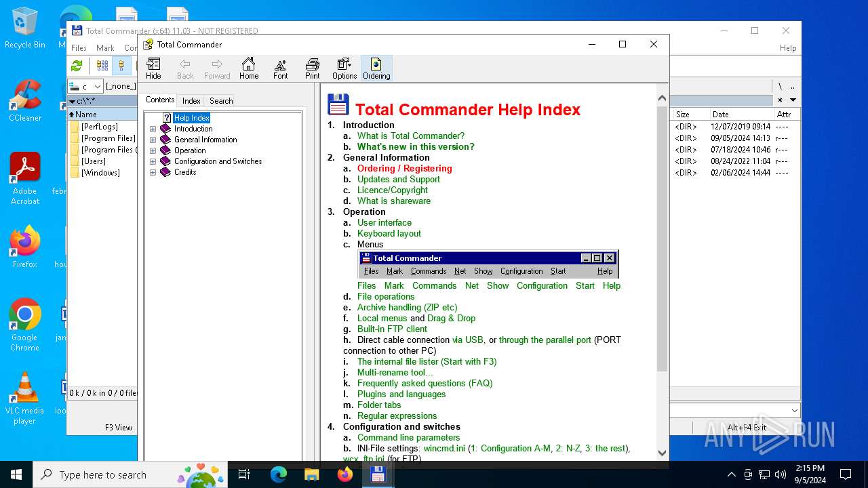Click the Hide toolbar button
The width and height of the screenshot is (868, 488).
point(153,68)
